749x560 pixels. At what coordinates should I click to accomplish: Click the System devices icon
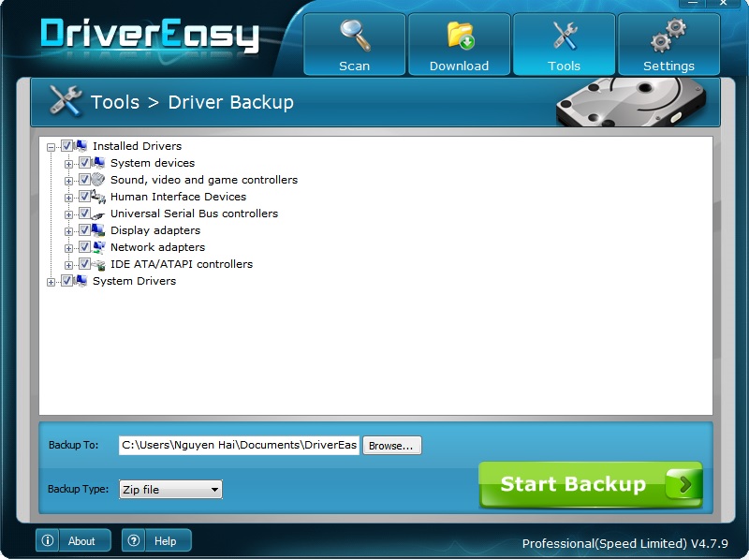pyautogui.click(x=98, y=163)
